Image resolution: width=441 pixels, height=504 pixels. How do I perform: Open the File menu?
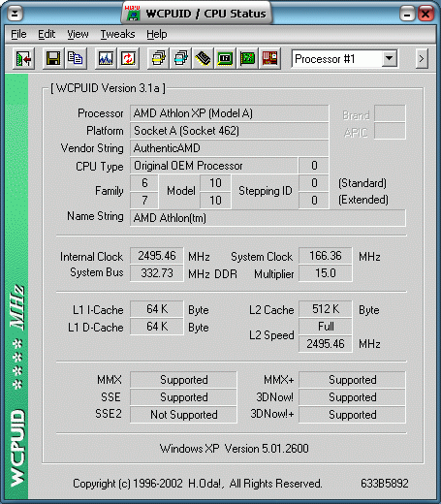point(18,34)
